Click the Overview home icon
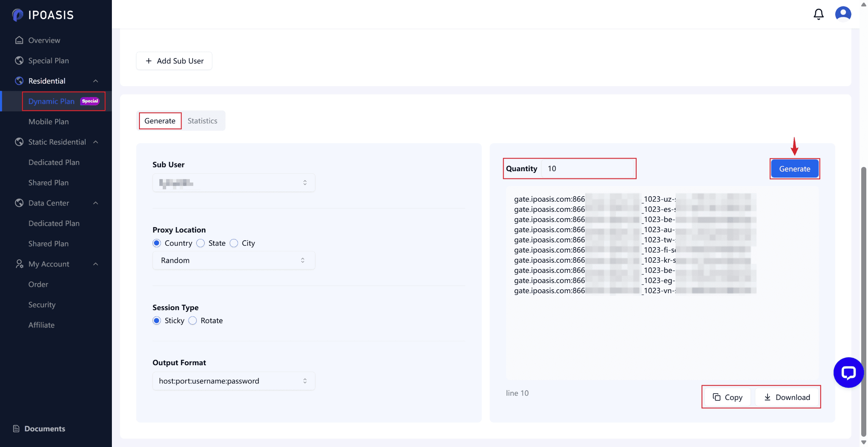This screenshot has height=447, width=868. pyautogui.click(x=19, y=40)
